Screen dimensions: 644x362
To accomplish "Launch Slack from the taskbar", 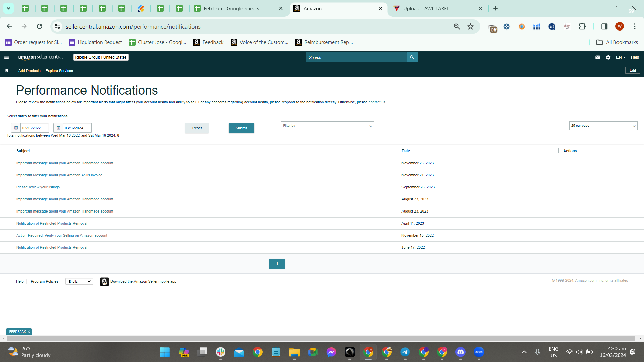I will coord(221,352).
